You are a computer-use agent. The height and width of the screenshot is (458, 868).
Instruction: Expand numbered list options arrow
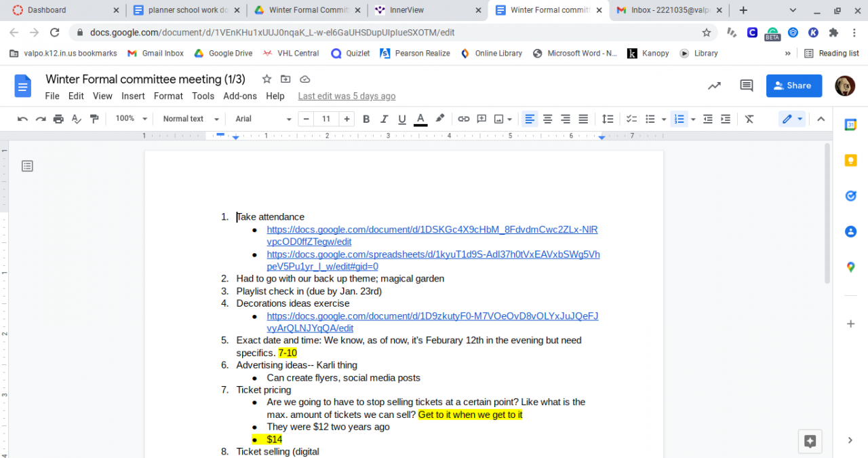(692, 119)
